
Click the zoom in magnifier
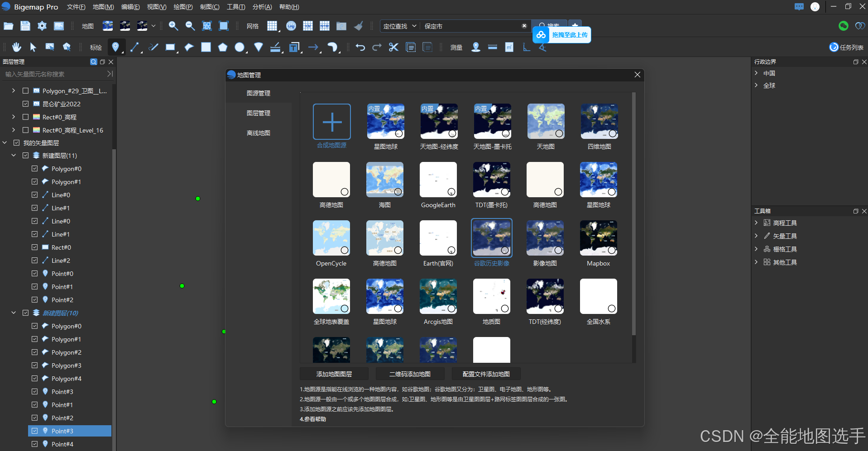pos(173,26)
